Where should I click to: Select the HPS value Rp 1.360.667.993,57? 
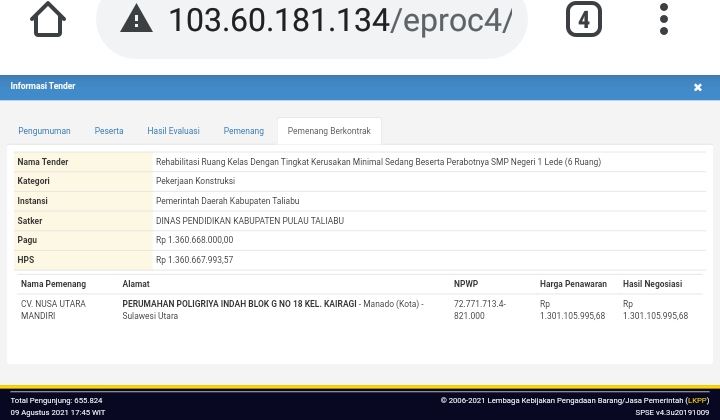195,260
